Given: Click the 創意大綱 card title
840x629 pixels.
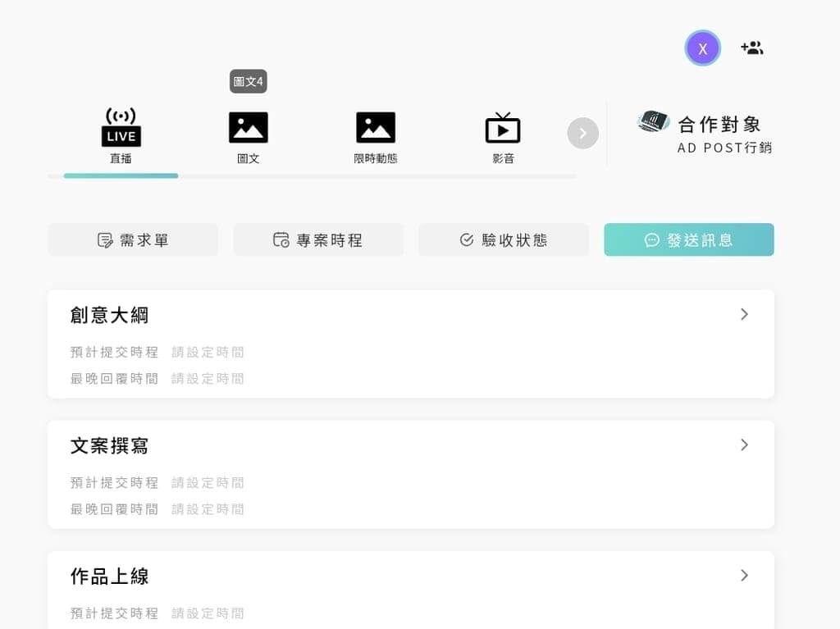Looking at the screenshot, I should (x=109, y=315).
